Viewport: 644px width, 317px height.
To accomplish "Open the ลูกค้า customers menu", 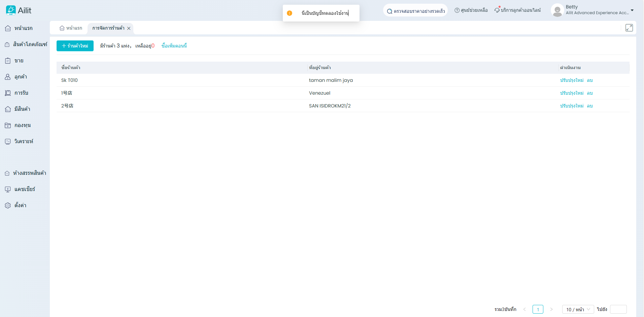I will click(x=20, y=77).
